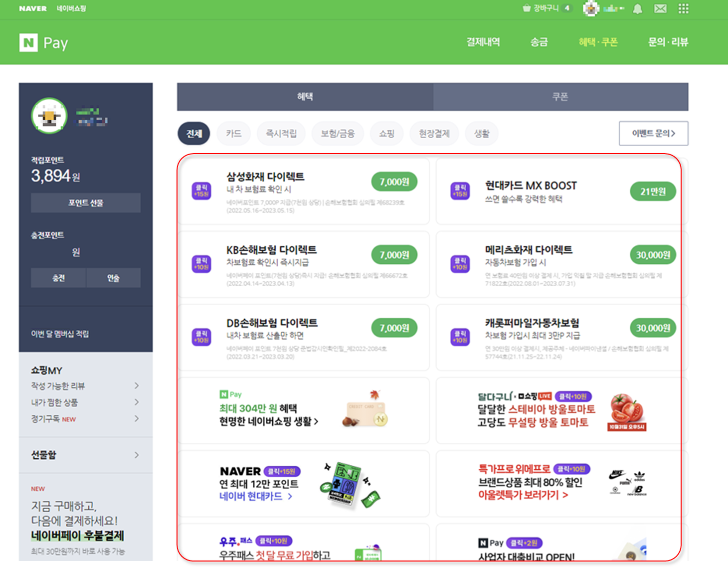The height and width of the screenshot is (568, 728).
Task: Open 네이버쇼핑 link in top bar
Action: click(71, 8)
